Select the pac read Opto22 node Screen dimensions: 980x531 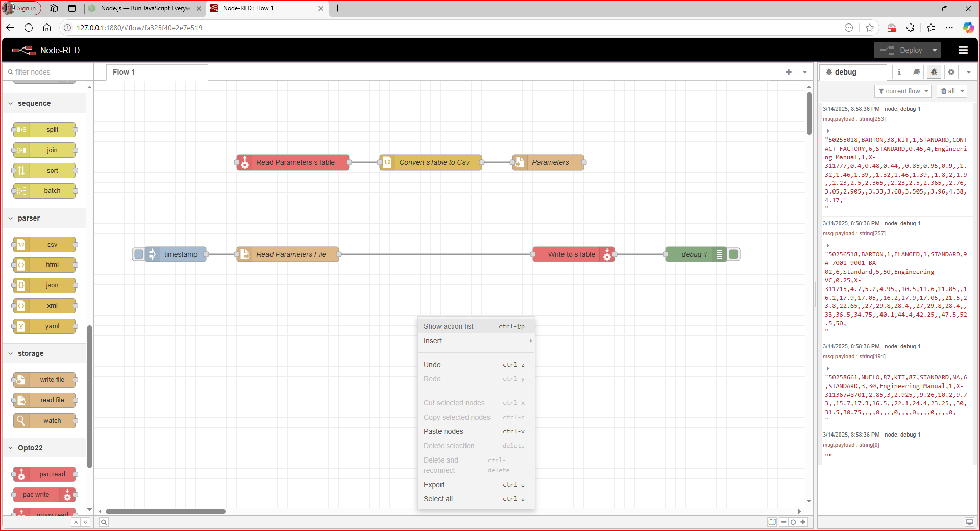45,474
